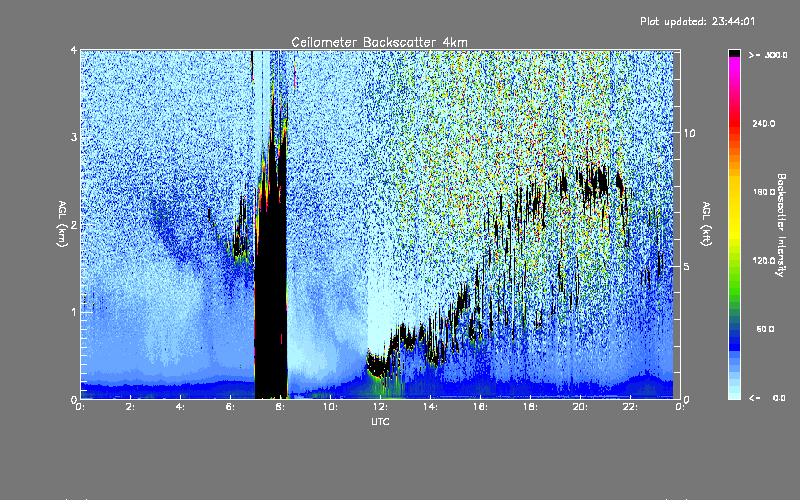Click the '18:' tick label on the UTC axis

530,407
